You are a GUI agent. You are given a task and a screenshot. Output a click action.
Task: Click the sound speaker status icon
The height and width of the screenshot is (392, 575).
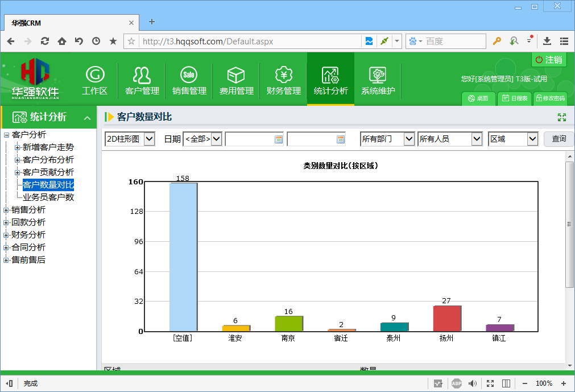(x=473, y=383)
